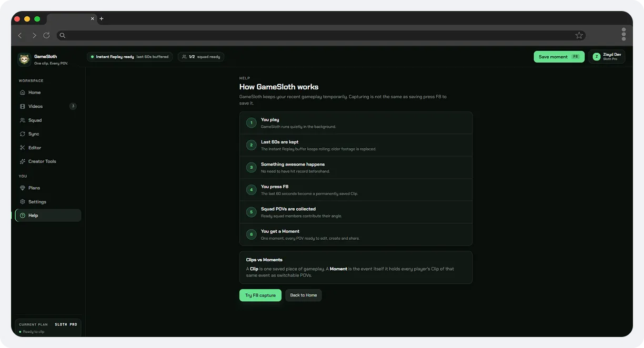
Task: Open a new browser tab with plus
Action: tap(102, 19)
